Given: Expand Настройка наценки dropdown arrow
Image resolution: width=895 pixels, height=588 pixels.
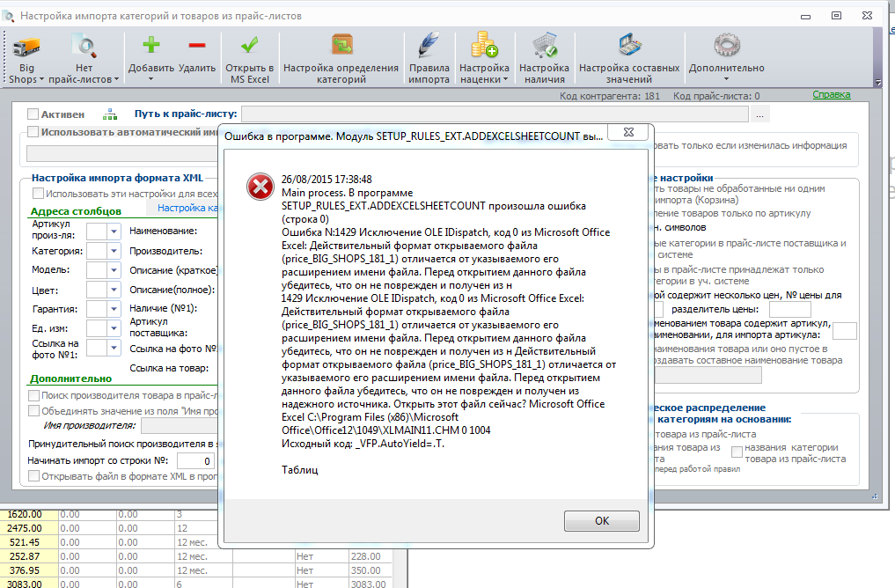Looking at the screenshot, I should pos(505,79).
